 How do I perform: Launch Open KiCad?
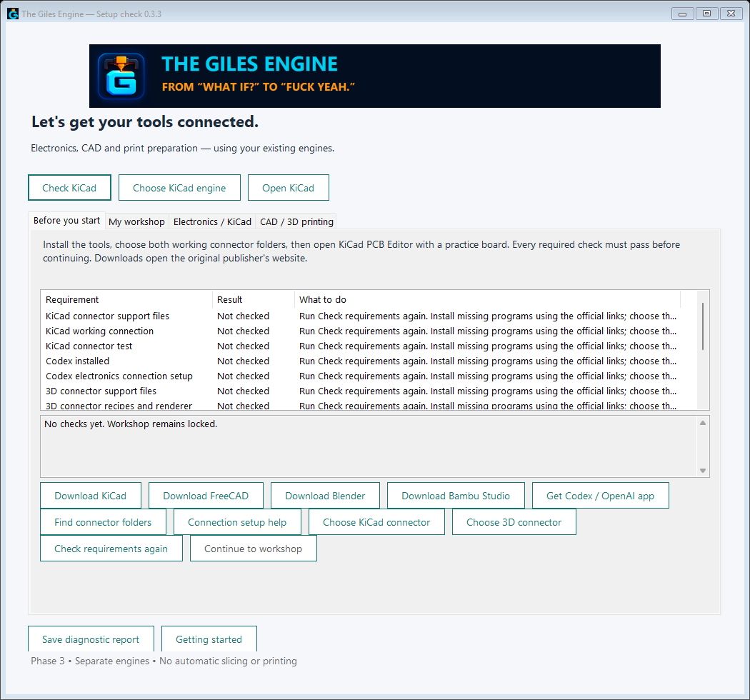pyautogui.click(x=288, y=188)
